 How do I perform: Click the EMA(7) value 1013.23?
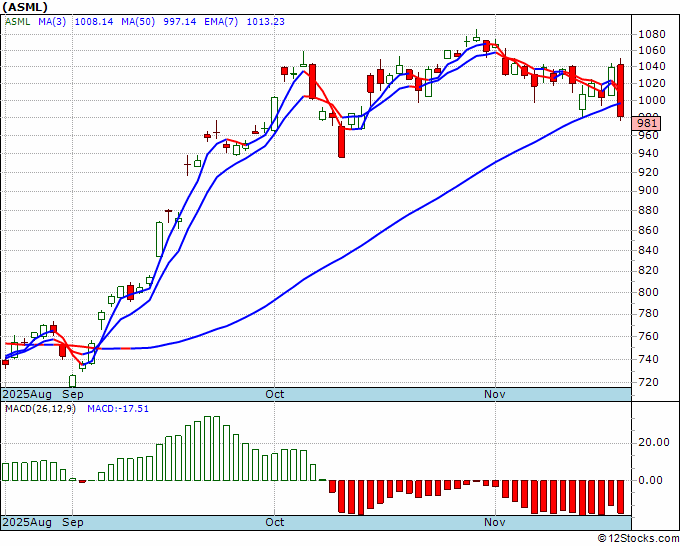[265, 21]
